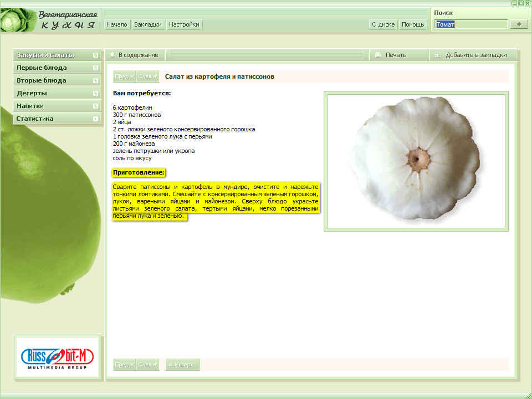The image size is (532, 399).
Task: Go to Начало in top bar
Action: click(x=117, y=25)
